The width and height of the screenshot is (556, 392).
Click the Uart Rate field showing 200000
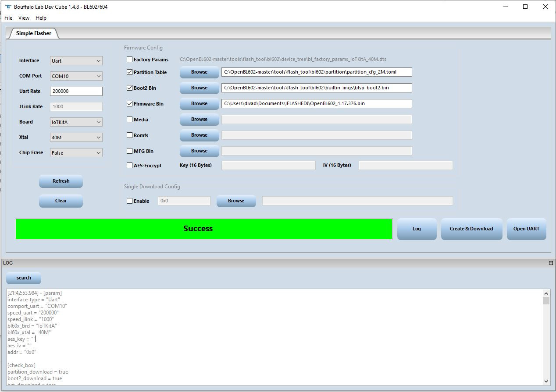[x=76, y=91]
